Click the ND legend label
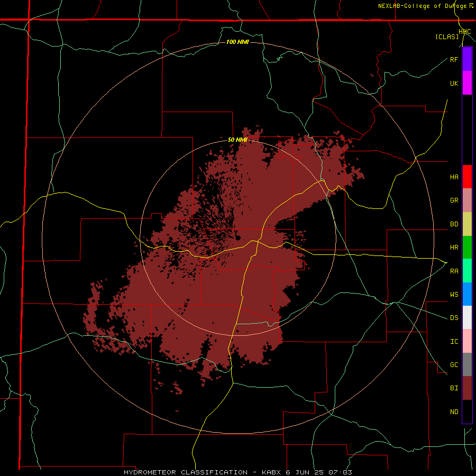Screen dimensions: 476x476 coord(454,412)
